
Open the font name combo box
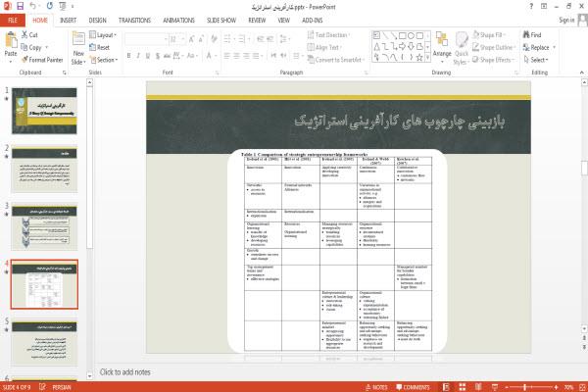click(146, 39)
